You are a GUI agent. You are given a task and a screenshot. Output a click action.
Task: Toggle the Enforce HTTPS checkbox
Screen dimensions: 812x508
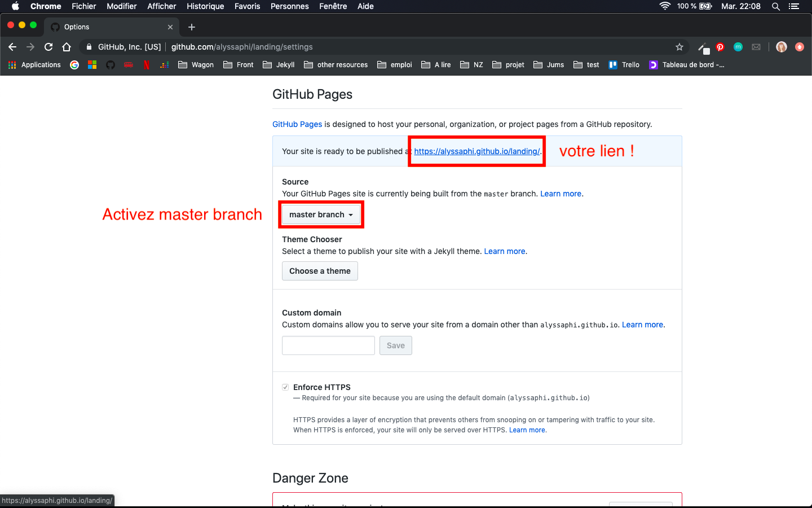click(x=285, y=387)
